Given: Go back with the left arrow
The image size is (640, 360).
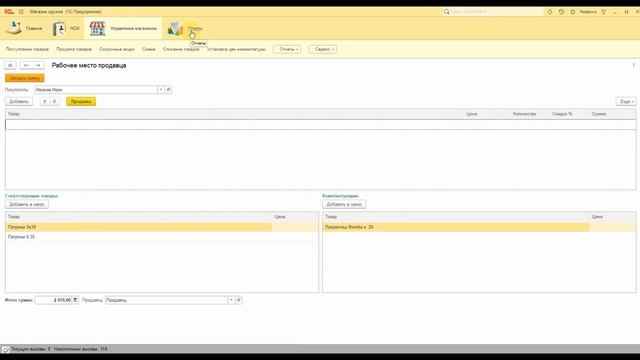Looking at the screenshot, I should point(26,65).
